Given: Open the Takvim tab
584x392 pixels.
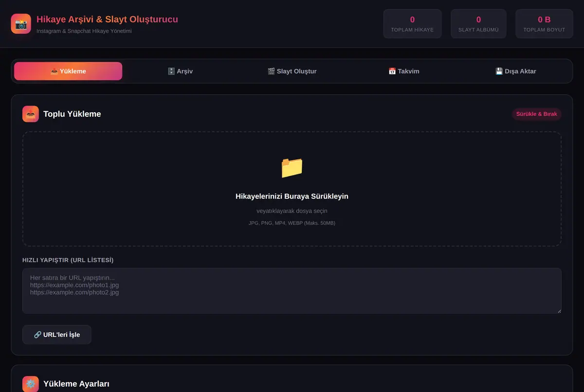Looking at the screenshot, I should [404, 71].
